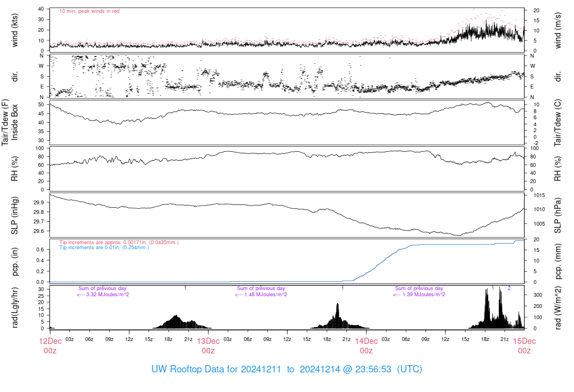
Task: Click the 'Tair/Tdew (F)' left axis label
Action: pyautogui.click(x=5, y=123)
